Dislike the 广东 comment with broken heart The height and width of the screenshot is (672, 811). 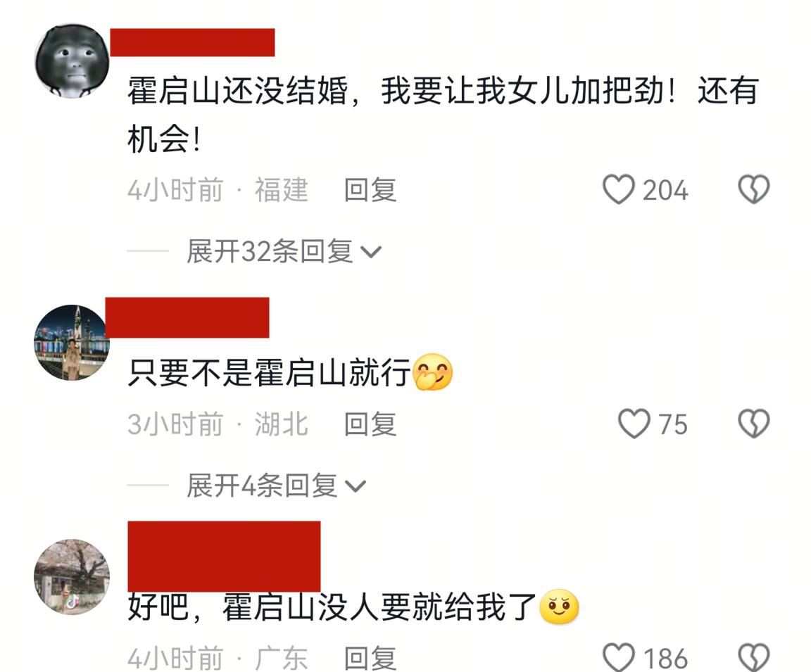coord(753,657)
